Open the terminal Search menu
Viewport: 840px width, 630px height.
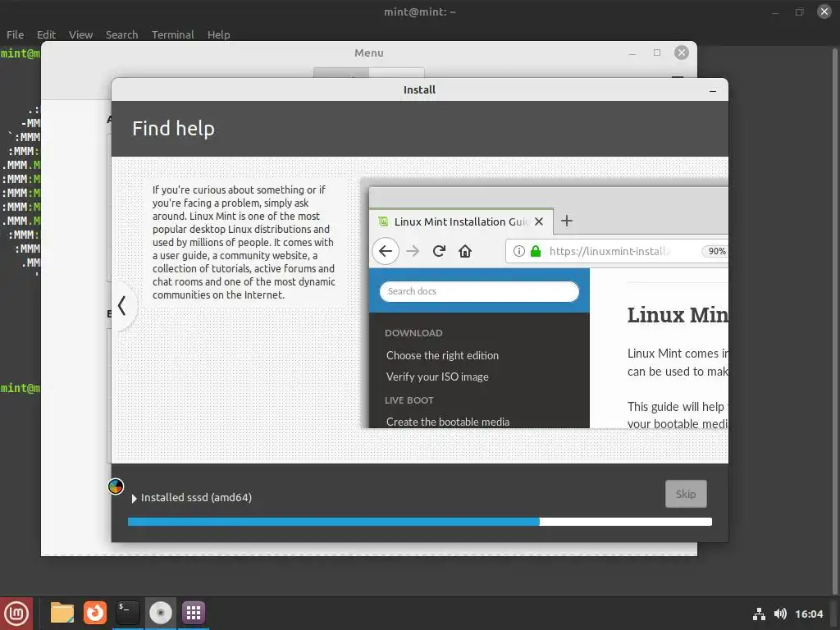(x=121, y=34)
